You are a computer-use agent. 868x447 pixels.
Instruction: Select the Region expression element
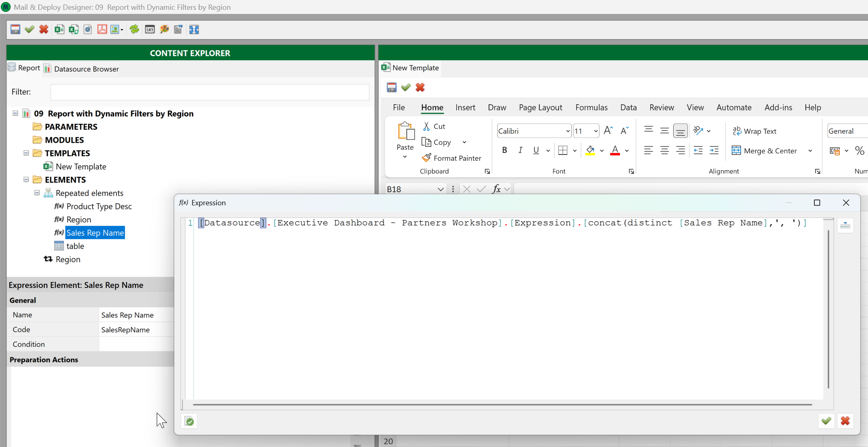point(79,220)
